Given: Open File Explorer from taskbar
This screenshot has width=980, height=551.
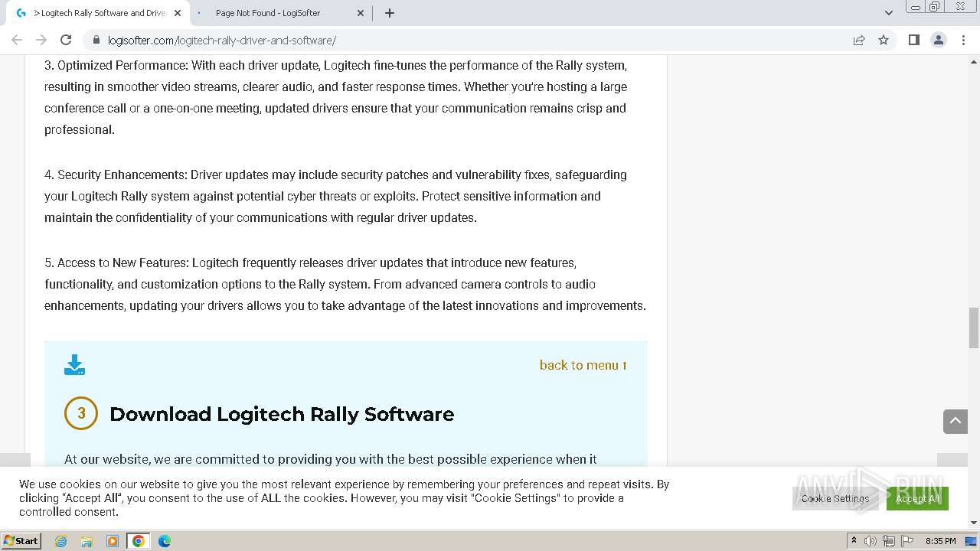Looking at the screenshot, I should (x=87, y=541).
